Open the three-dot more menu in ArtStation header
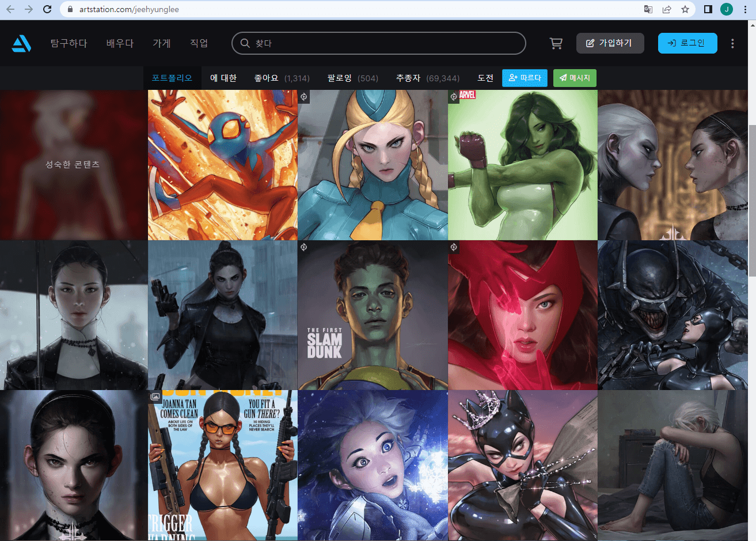 [x=732, y=43]
